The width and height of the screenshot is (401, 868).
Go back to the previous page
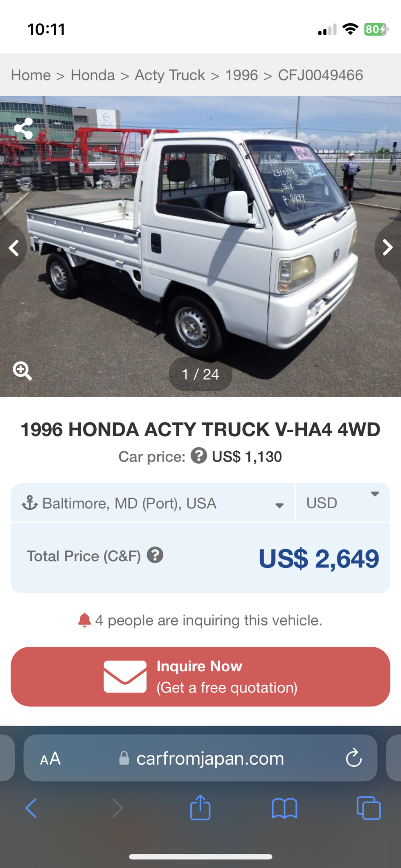tap(31, 808)
